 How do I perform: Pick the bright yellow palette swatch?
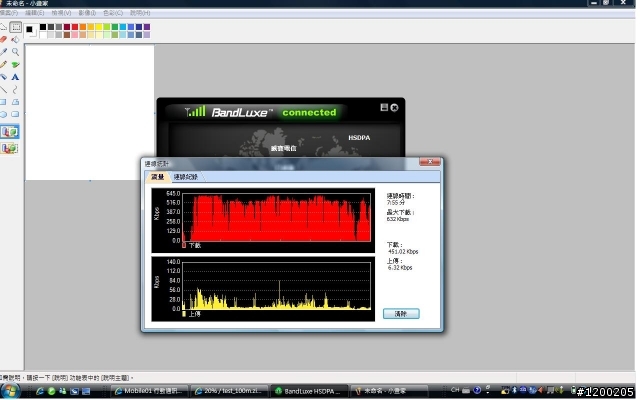click(99, 27)
